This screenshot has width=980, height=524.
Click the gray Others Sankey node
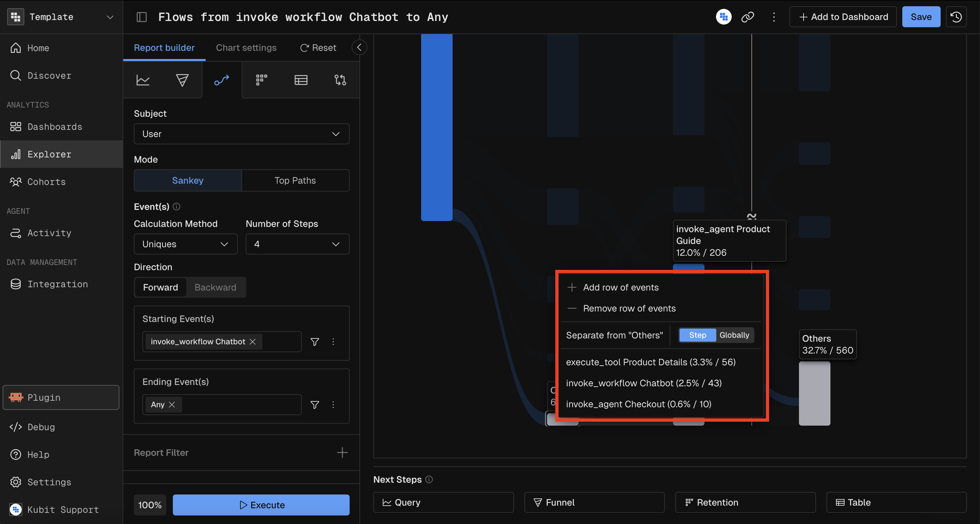coord(814,393)
